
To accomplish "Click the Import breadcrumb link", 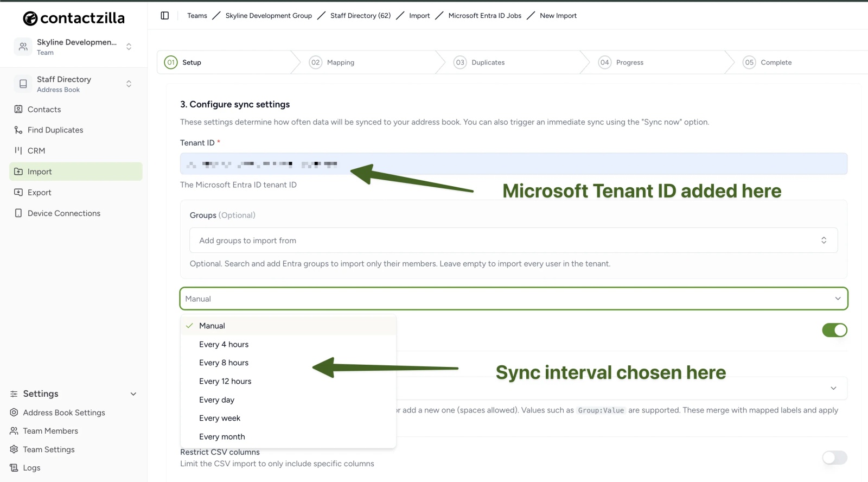I will 419,16.
